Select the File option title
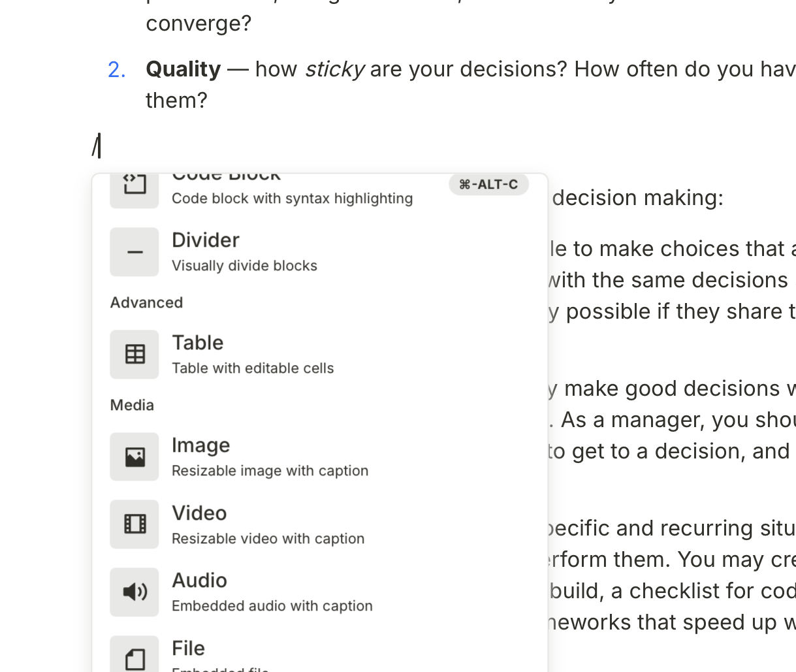 pyautogui.click(x=188, y=648)
